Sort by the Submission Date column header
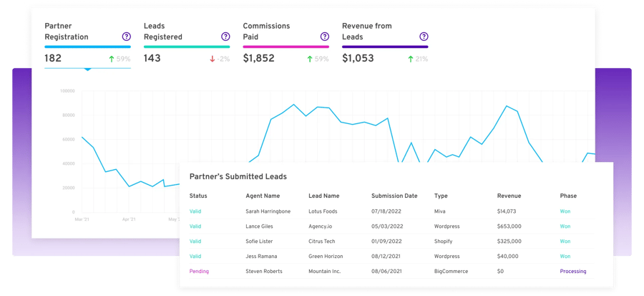The width and height of the screenshot is (644, 296). click(x=394, y=196)
